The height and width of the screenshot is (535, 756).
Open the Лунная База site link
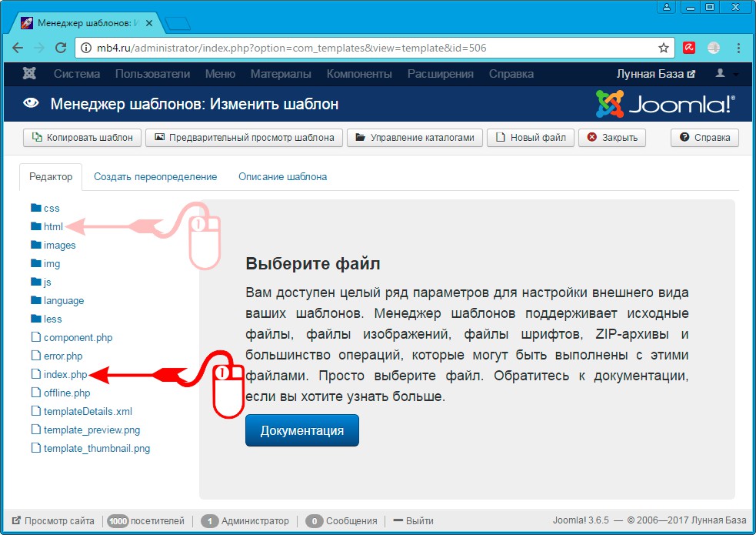[656, 74]
